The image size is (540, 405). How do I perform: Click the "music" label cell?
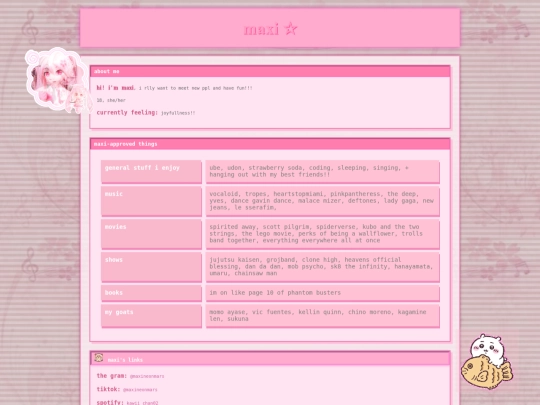[151, 201]
